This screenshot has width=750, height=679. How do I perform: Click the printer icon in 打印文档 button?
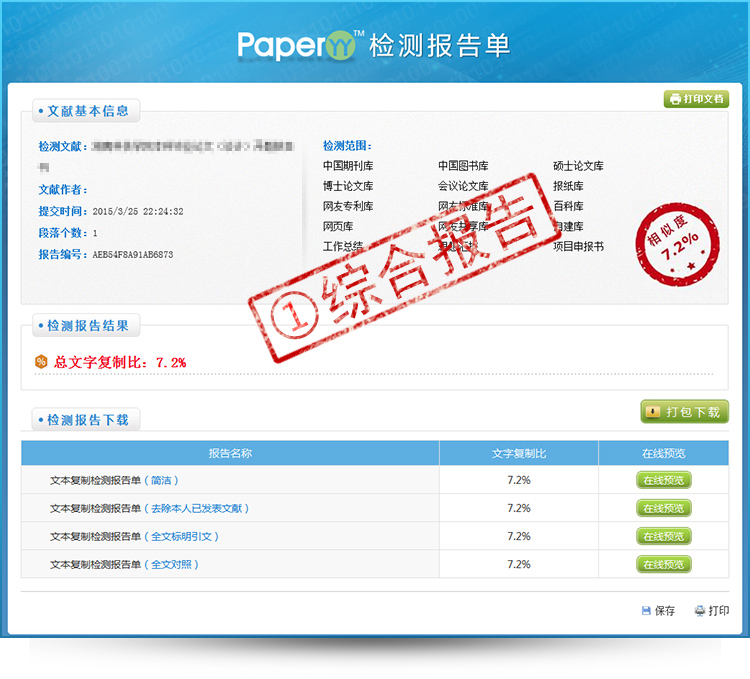675,99
